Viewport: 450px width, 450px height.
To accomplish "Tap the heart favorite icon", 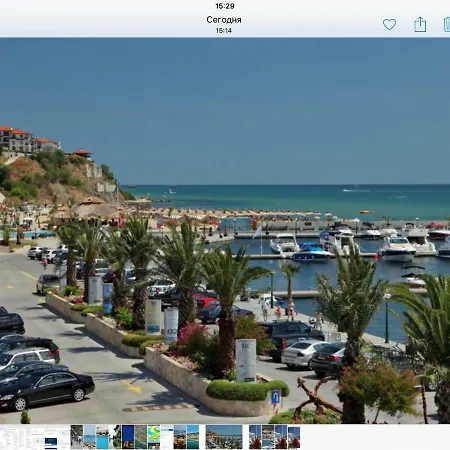I will pyautogui.click(x=389, y=24).
